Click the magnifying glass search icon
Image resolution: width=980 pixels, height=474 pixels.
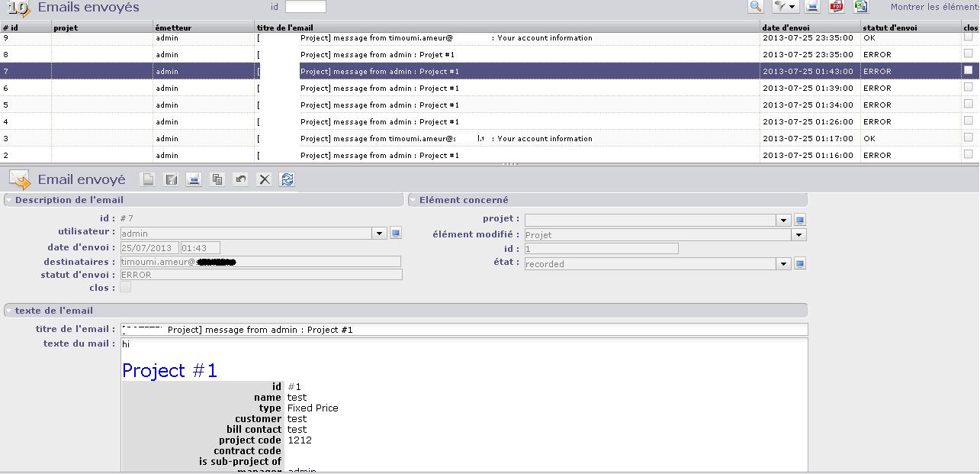(755, 7)
